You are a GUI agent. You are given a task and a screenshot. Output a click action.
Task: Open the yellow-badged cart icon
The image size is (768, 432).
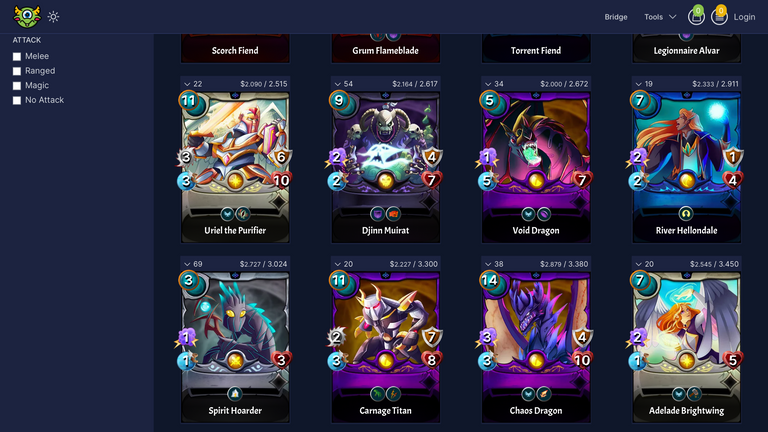pos(719,16)
